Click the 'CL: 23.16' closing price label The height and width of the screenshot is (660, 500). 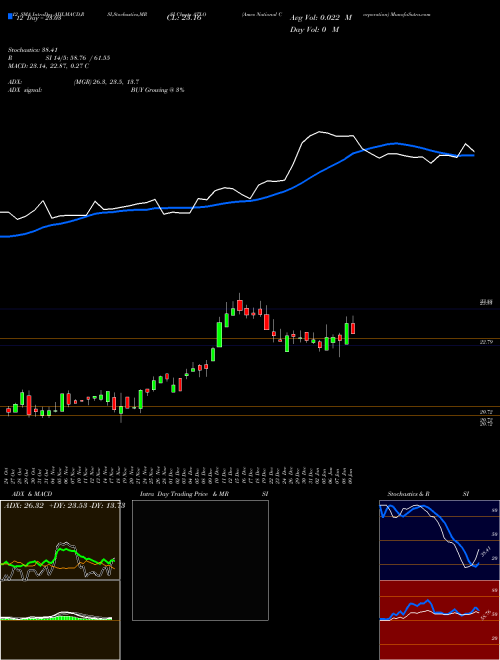coord(184,18)
